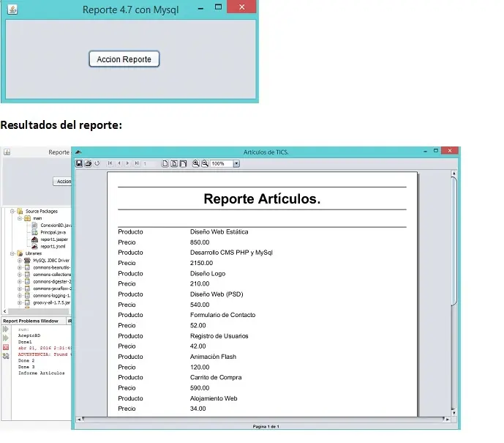The image size is (504, 443).
Task: Click the viewer scrollbar up arrow
Action: point(454,174)
